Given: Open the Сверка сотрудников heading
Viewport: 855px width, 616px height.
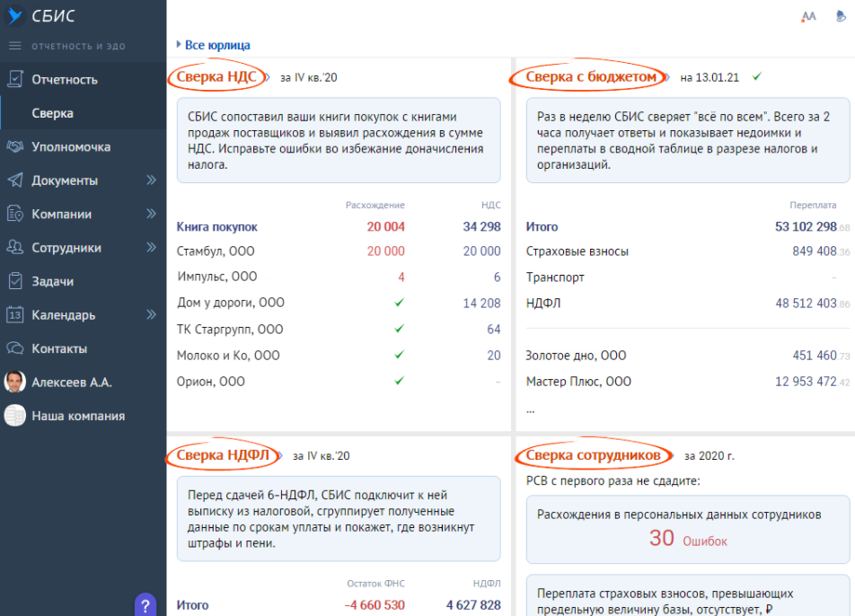Looking at the screenshot, I should pyautogui.click(x=593, y=454).
